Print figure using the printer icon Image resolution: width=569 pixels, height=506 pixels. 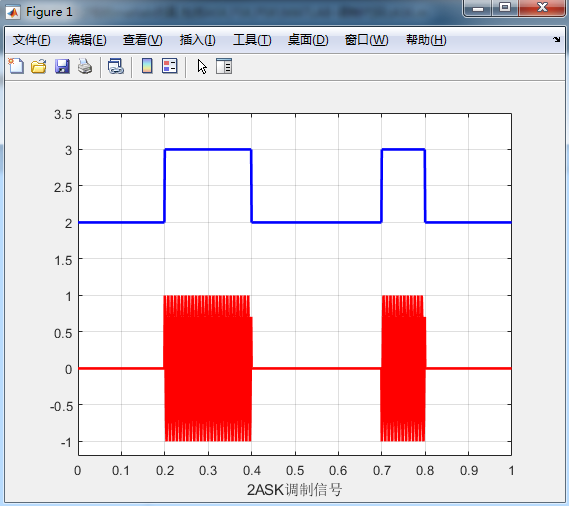(85, 66)
